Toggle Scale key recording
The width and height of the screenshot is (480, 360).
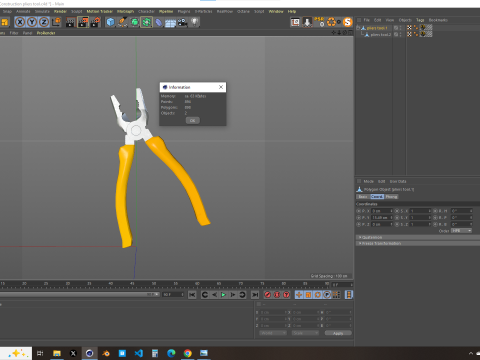[308, 295]
